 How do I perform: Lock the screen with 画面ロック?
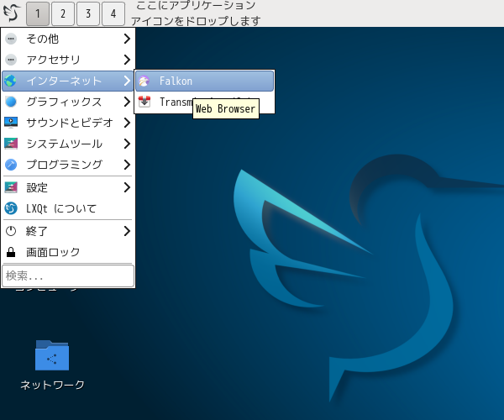coord(68,252)
